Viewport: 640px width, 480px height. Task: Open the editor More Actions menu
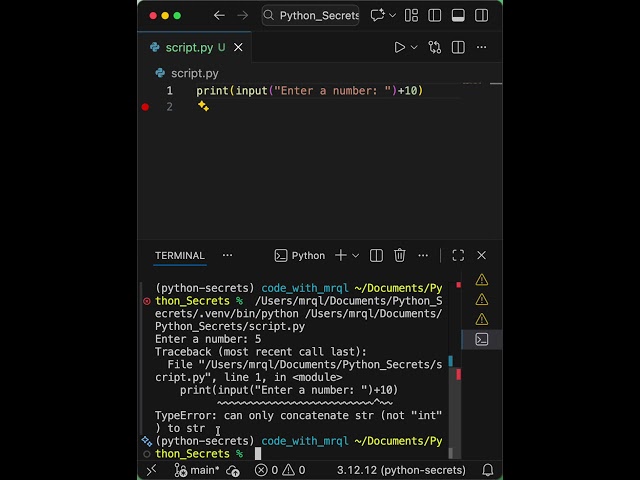481,47
